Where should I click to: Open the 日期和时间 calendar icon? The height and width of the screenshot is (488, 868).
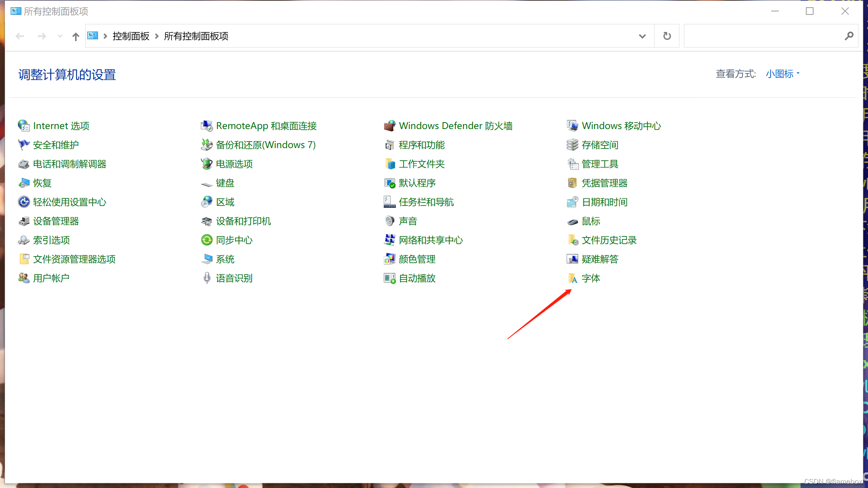pyautogui.click(x=572, y=202)
